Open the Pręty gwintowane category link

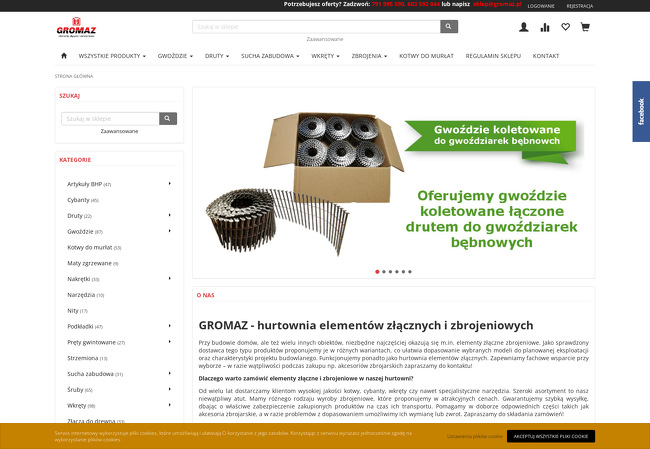[96, 342]
